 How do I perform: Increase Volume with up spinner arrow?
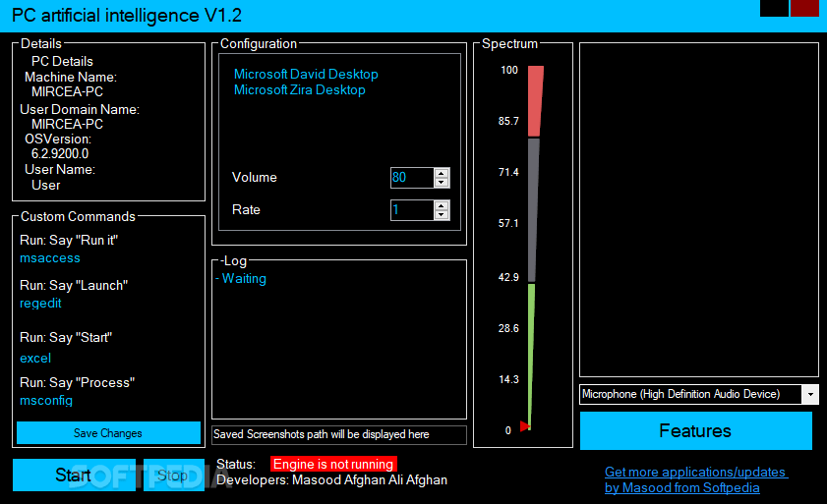point(442,173)
